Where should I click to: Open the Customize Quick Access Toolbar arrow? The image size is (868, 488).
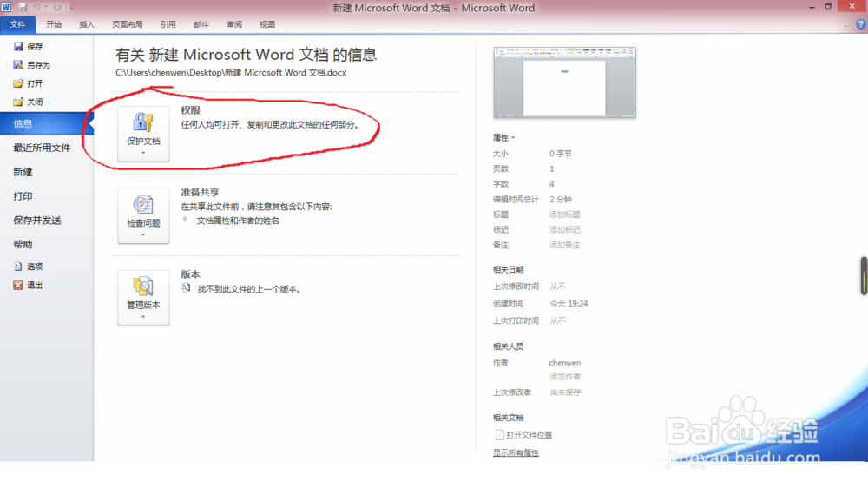[x=71, y=7]
